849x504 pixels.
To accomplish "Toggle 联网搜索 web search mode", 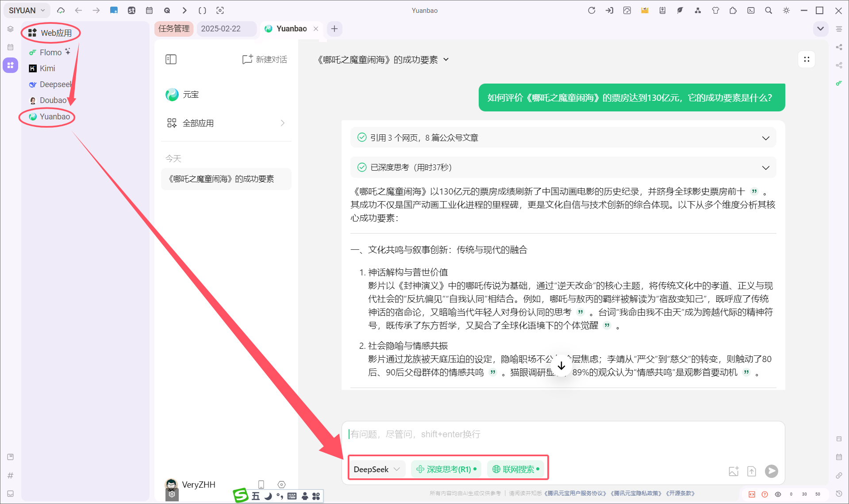I will pos(515,469).
